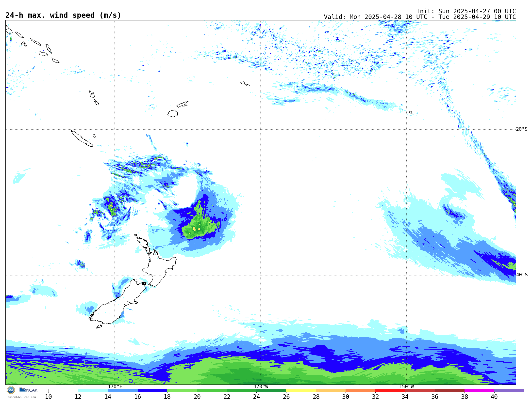Image resolution: width=532 pixels, height=400 pixels.
Task: Click the light blue 14-16 colorbar segment
Action: [123, 390]
